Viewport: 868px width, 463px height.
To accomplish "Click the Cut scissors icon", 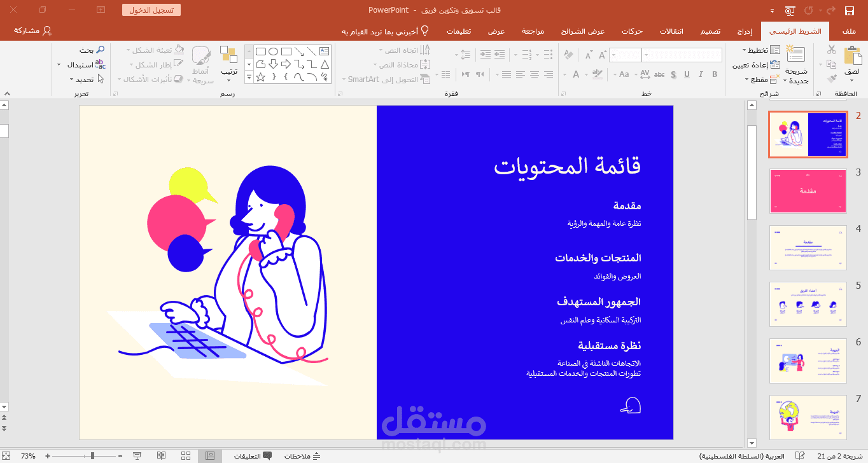I will (832, 50).
